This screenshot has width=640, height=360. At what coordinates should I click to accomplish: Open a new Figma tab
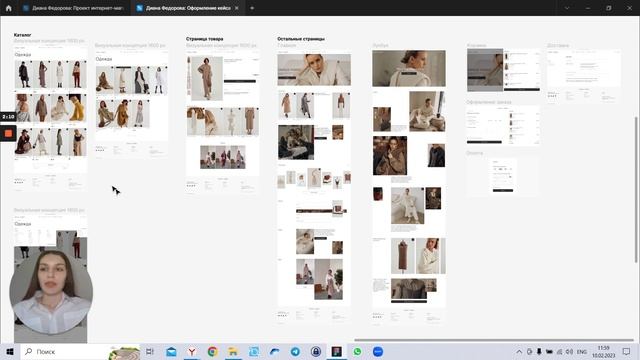coord(252,8)
